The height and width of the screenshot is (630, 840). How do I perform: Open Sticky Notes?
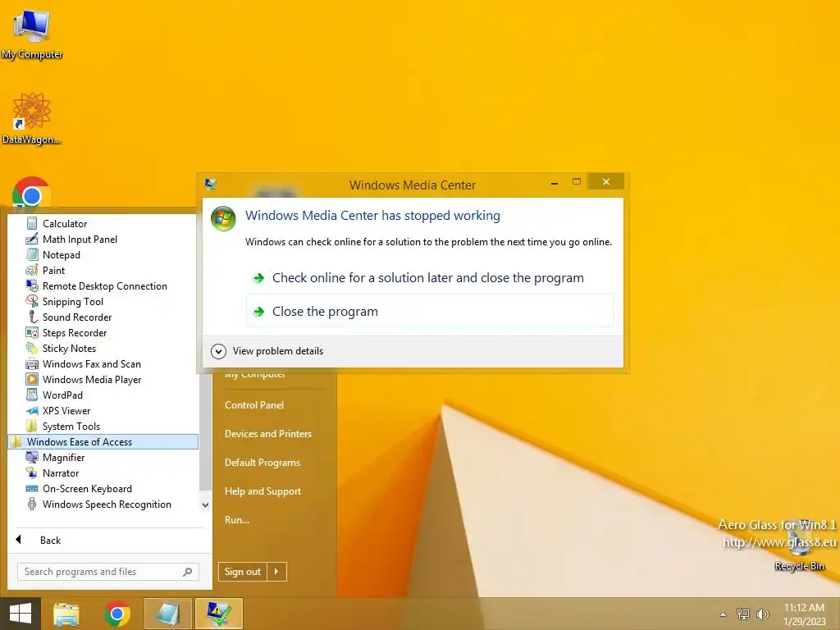point(61,348)
